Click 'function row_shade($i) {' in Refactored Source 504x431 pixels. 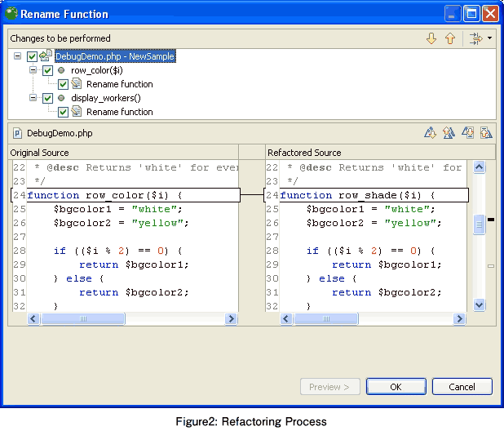pos(358,195)
